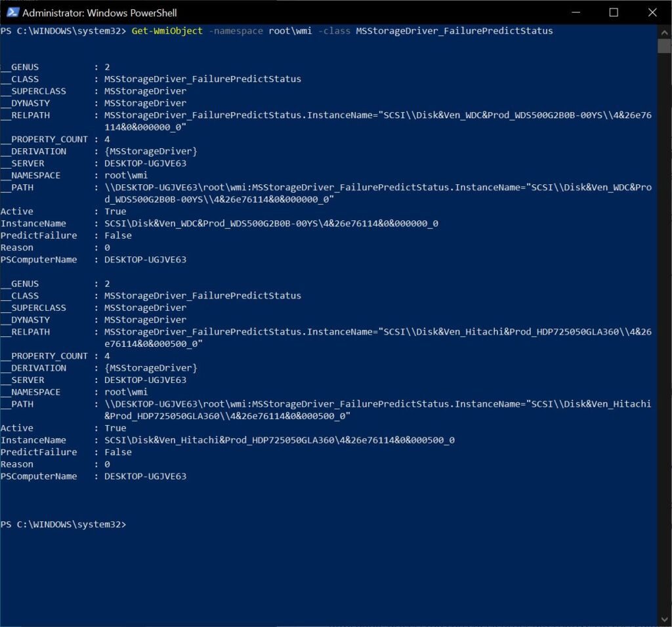Viewport: 672px width, 627px height.
Task: Click the -namespace parameter in the command
Action: coord(235,31)
